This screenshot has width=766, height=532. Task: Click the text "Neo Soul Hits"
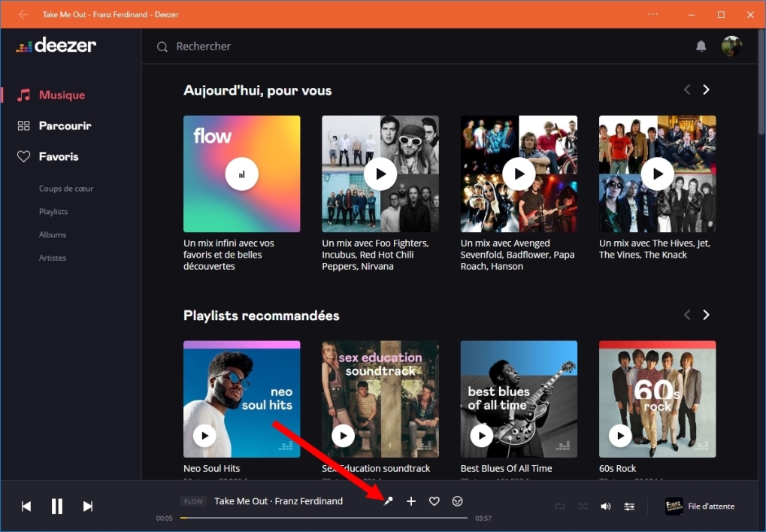211,468
